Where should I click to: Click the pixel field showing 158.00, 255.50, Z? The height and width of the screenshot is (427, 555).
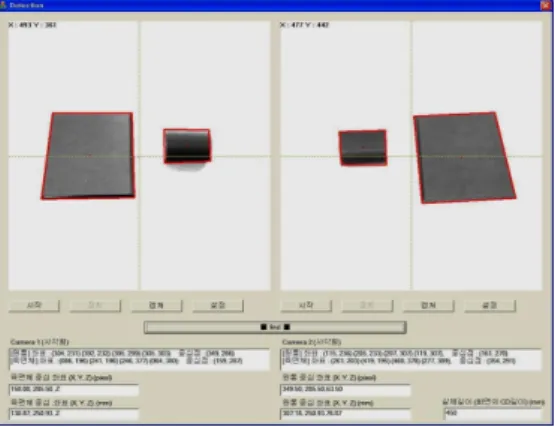tap(74, 389)
